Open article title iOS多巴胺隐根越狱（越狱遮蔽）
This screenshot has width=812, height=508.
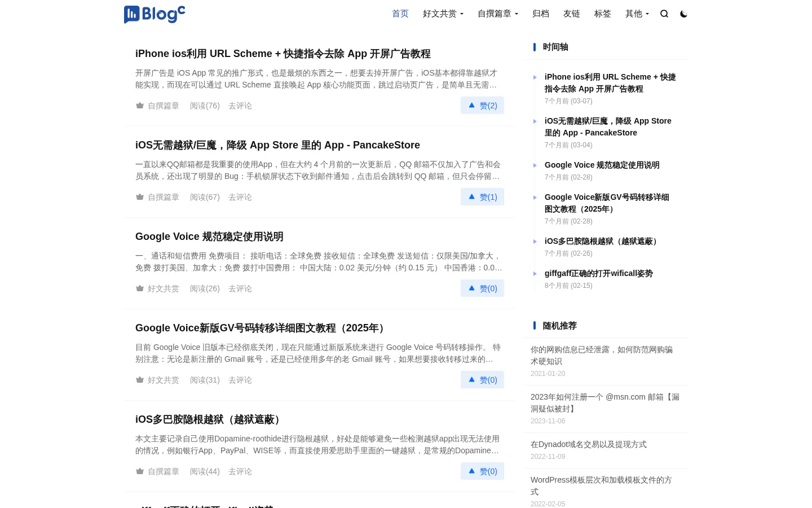pos(210,419)
